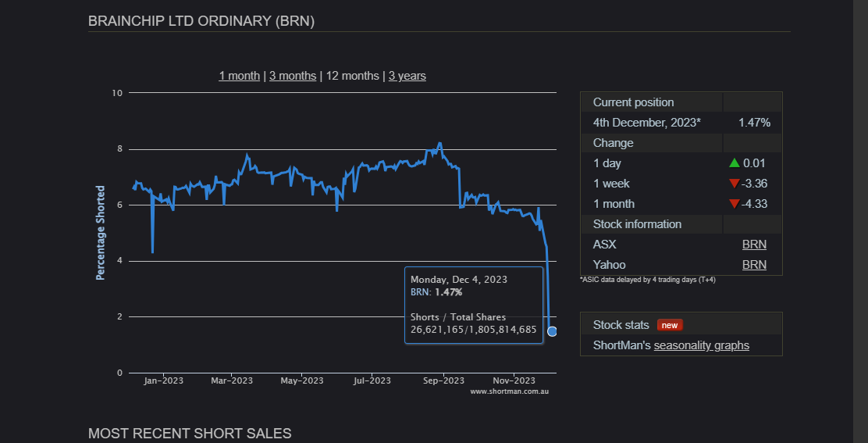
Task: Click the Percentage Shorted axis label
Action: (x=101, y=233)
